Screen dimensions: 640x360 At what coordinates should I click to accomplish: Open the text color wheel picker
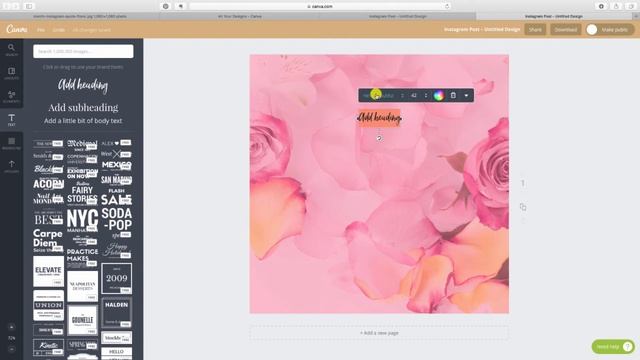click(x=439, y=96)
